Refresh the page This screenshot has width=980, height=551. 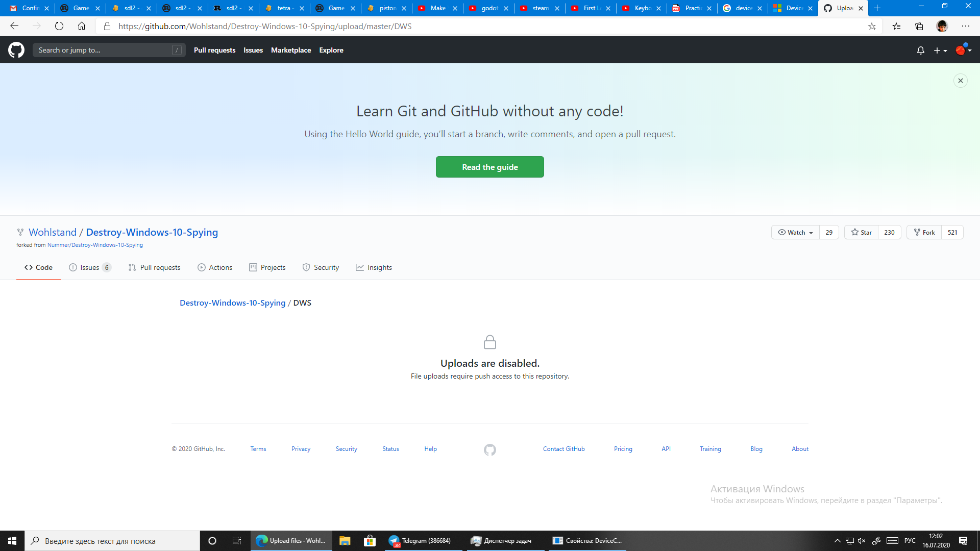[59, 26]
